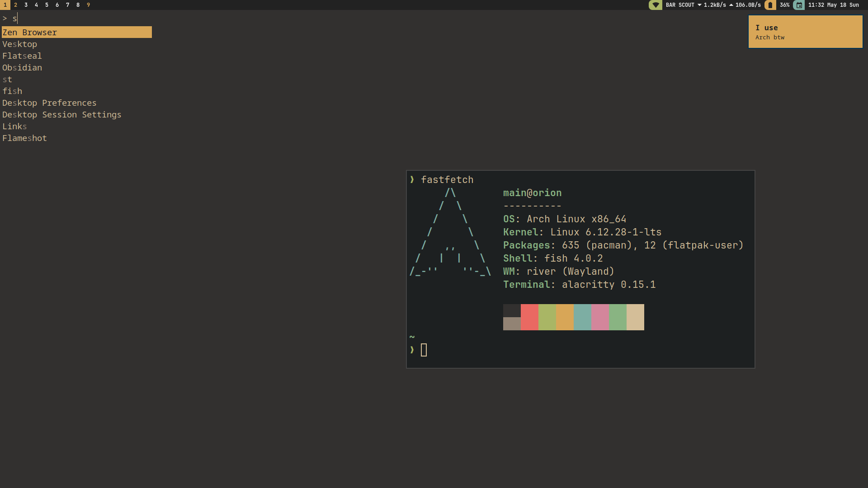
Task: Click the download speed arrow indicator
Action: click(x=699, y=5)
